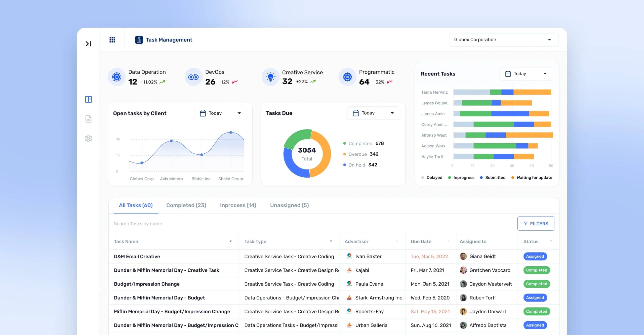This screenshot has height=335, width=644.
Task: Open the Today dropdown in Recent Tasks
Action: click(x=526, y=74)
